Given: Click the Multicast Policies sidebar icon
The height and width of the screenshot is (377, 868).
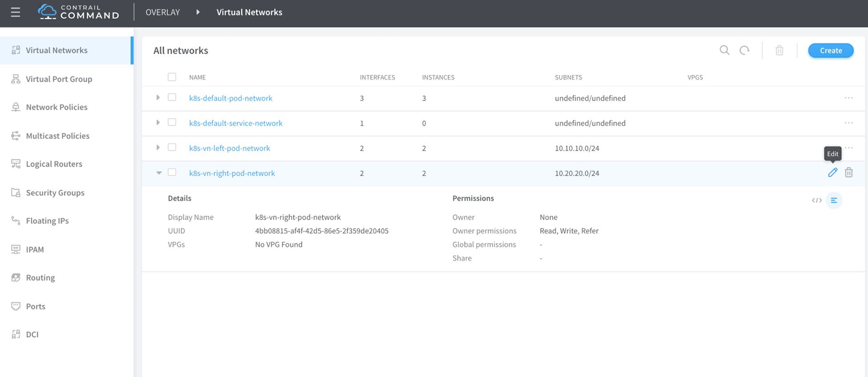Looking at the screenshot, I should (x=16, y=136).
